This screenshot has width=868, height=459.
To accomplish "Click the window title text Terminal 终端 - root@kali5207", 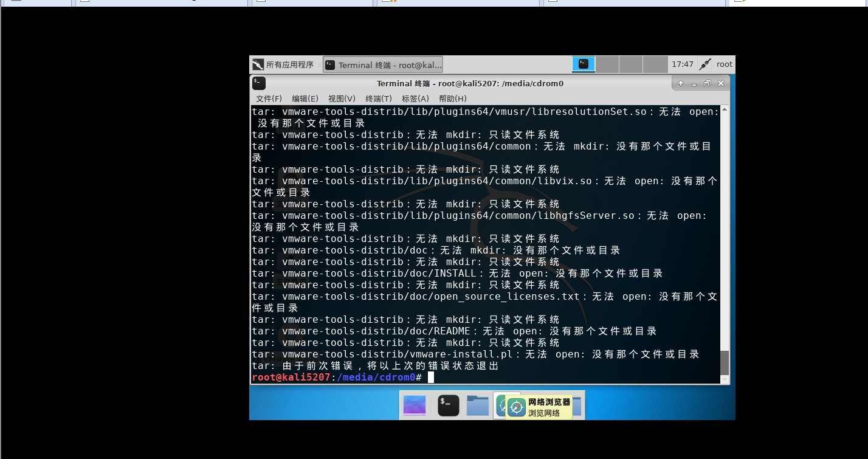I will coord(470,83).
